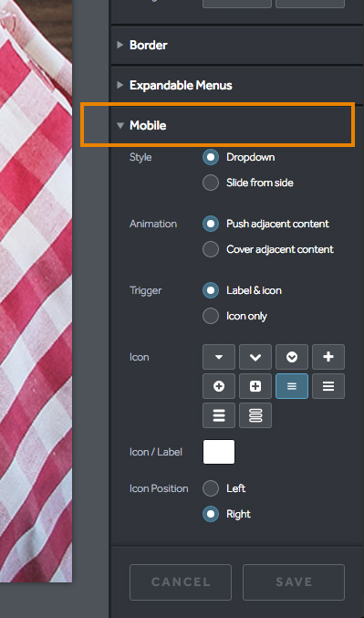Select the chevron-down menu icon

pyautogui.click(x=255, y=357)
